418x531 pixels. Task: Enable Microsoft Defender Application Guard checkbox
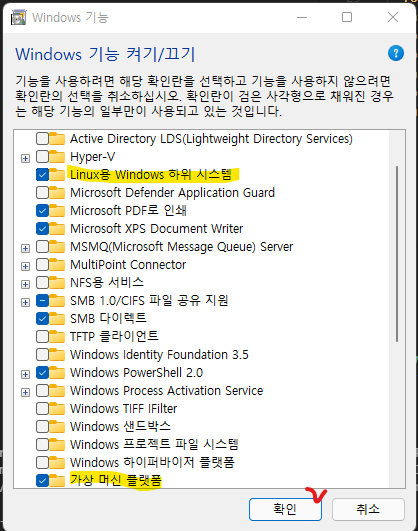[x=42, y=193]
